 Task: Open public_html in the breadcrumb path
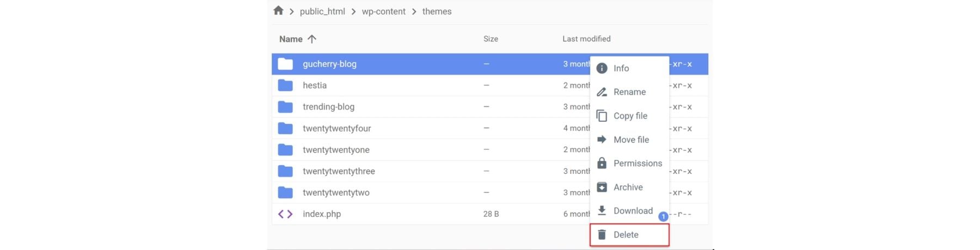point(322,11)
